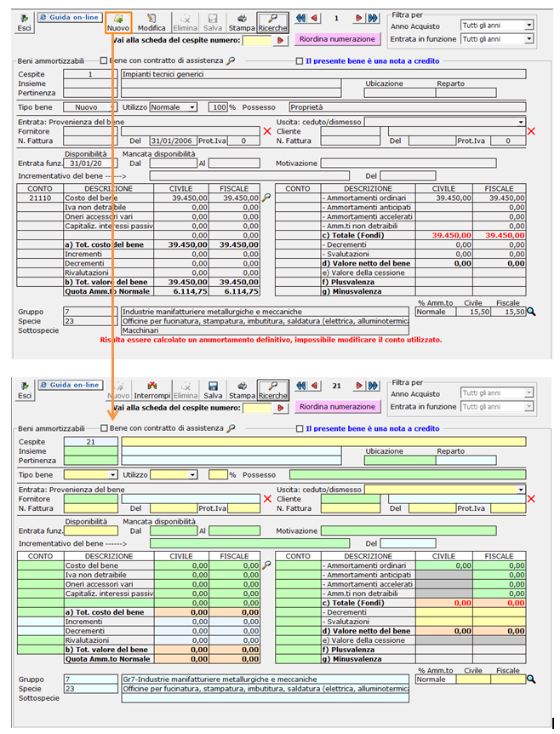Screen dimensions: 560x734
Task: Go to next record in cespite 21 window
Action: (x=359, y=386)
